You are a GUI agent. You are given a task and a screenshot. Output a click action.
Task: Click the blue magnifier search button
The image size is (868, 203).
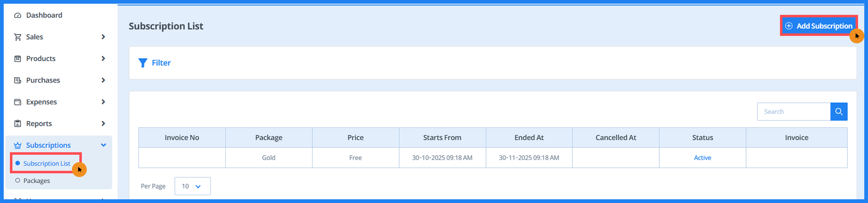click(x=839, y=112)
